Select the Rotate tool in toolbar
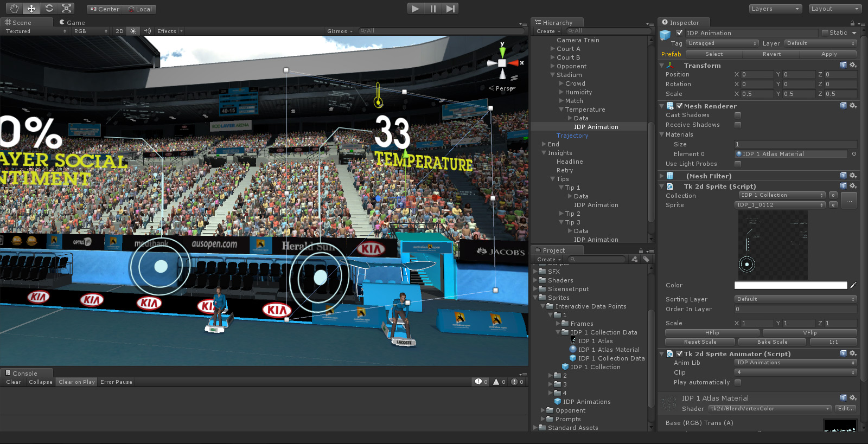Screen dimensions: 868x444 tap(49, 8)
